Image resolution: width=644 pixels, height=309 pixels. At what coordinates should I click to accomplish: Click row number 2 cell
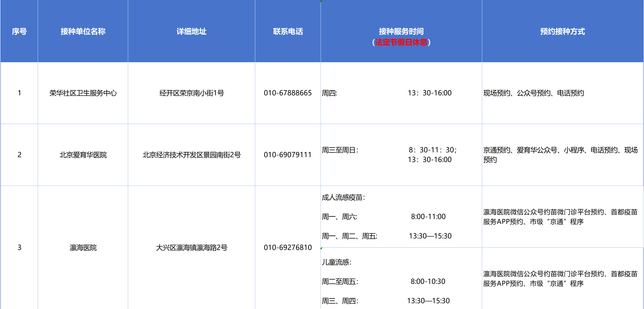[x=19, y=155]
